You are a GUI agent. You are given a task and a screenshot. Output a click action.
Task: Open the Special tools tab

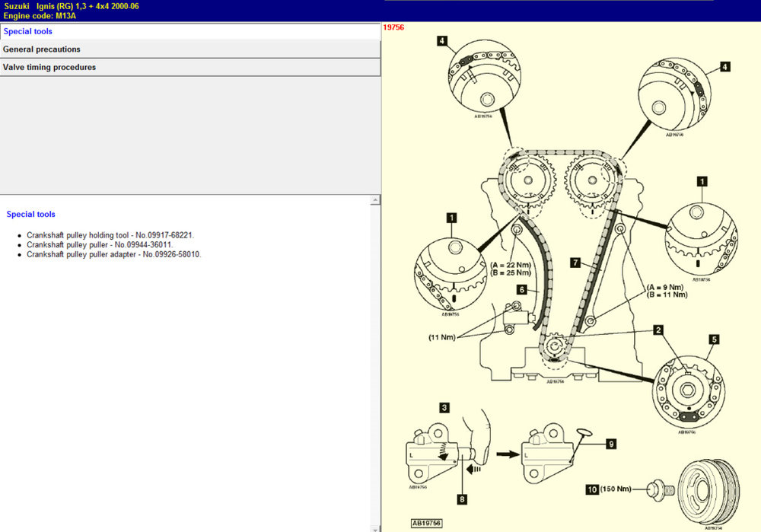pyautogui.click(x=189, y=31)
